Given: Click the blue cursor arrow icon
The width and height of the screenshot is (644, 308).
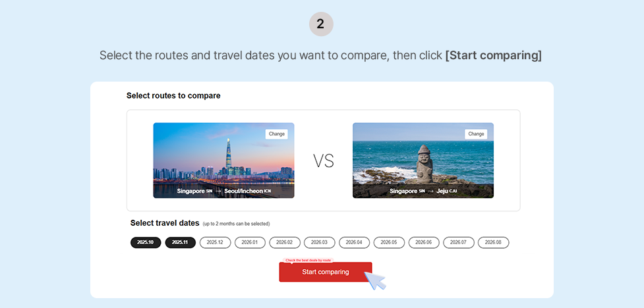Looking at the screenshot, I should [374, 280].
